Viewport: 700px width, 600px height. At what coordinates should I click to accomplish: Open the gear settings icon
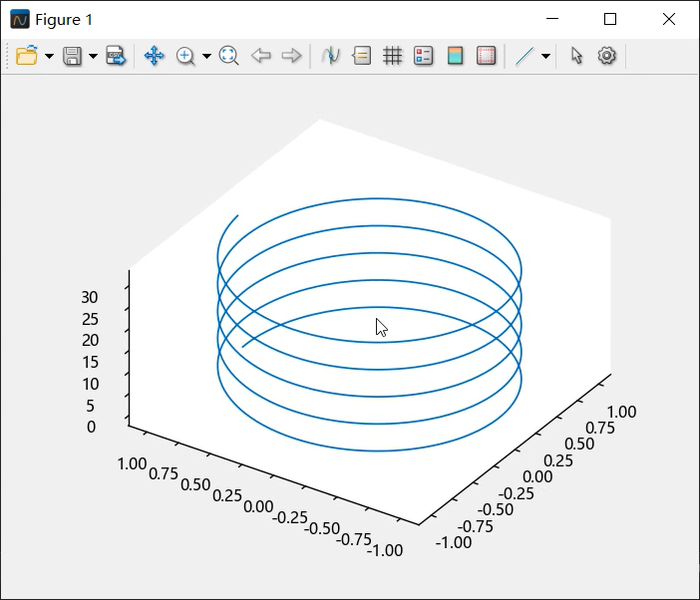point(606,56)
